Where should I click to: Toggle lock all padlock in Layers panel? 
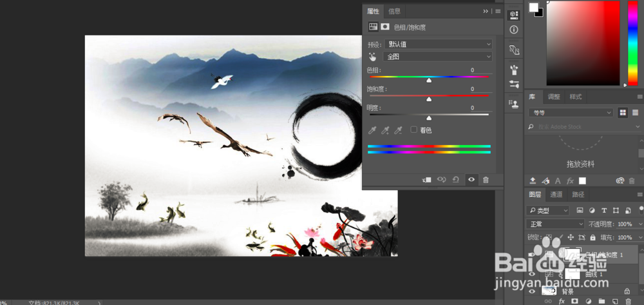coord(592,237)
